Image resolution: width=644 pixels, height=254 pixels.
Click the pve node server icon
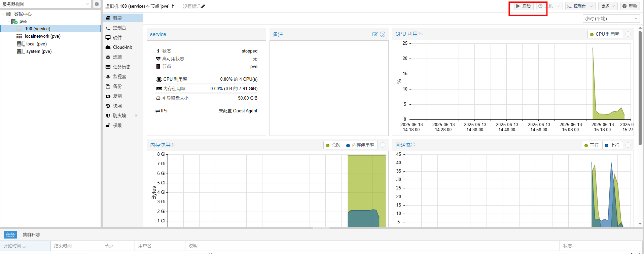pyautogui.click(x=14, y=22)
